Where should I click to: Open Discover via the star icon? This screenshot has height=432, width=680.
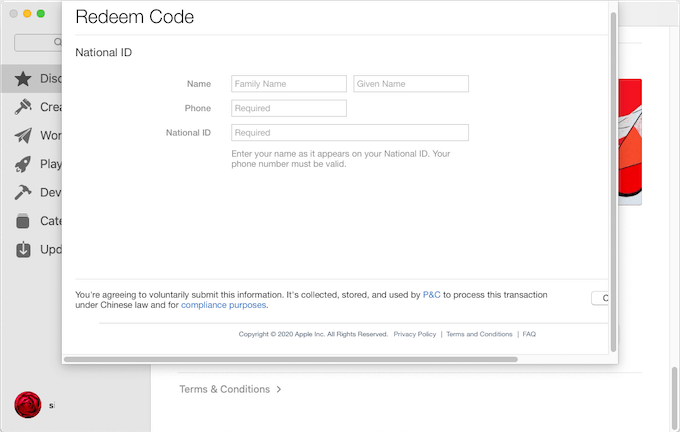23,79
